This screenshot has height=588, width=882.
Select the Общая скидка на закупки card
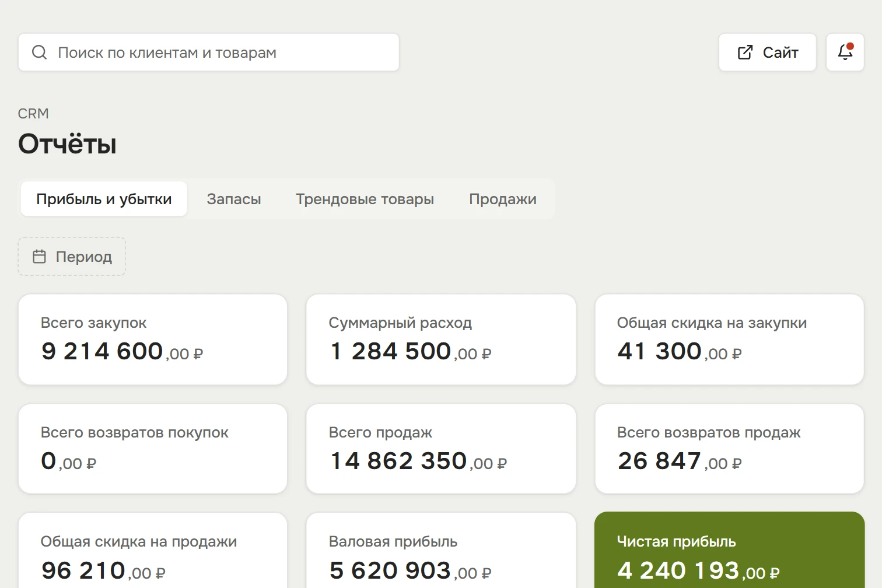729,339
